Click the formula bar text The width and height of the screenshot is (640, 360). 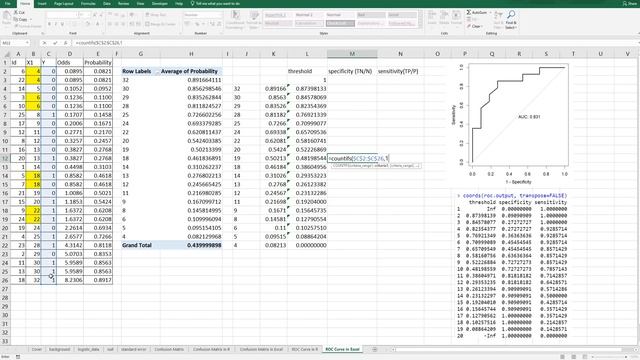[x=99, y=43]
